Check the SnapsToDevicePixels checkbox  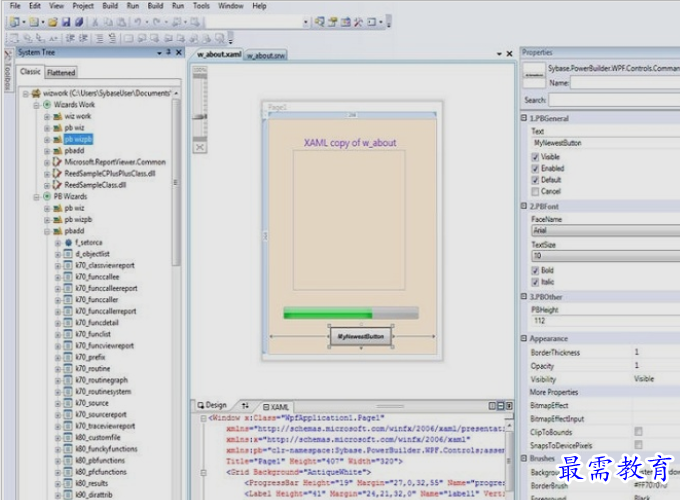tap(638, 444)
